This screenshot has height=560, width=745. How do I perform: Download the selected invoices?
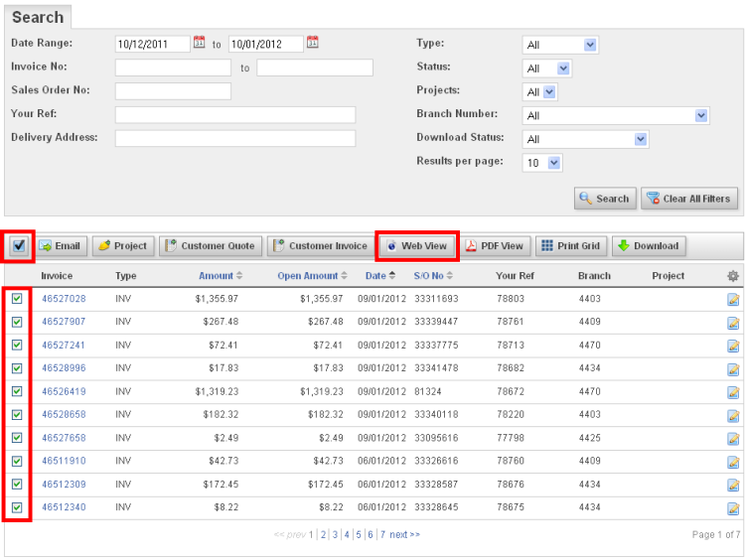(x=649, y=245)
